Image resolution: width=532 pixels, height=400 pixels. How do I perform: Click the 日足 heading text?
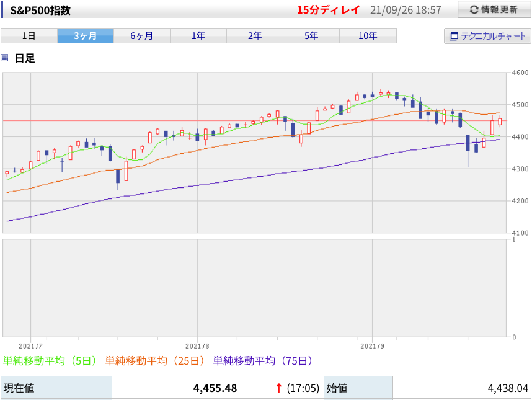click(25, 58)
